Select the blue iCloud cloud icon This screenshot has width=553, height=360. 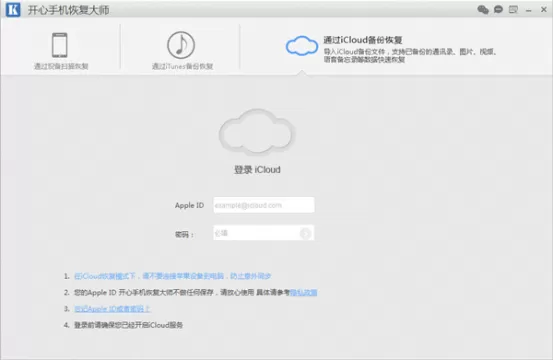302,45
